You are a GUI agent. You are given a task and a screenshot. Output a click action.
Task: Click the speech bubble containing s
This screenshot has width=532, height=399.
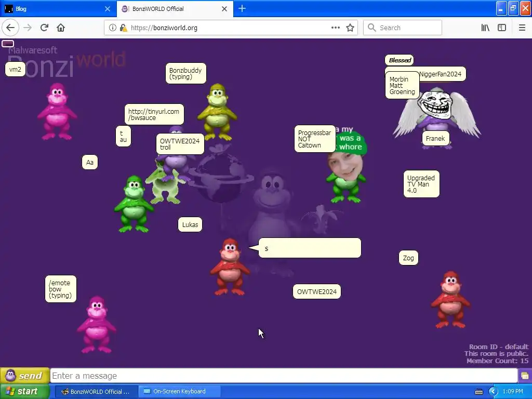[310, 248]
